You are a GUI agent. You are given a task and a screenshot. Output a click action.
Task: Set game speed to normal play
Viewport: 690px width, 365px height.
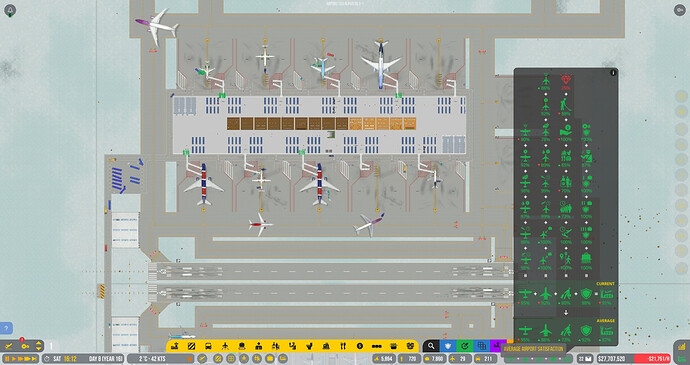14,358
